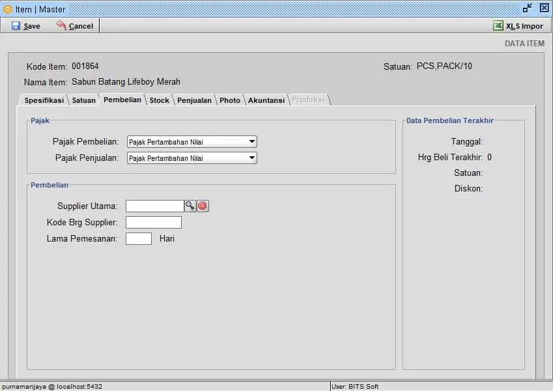Go to the Akuntansi tab
Screen dimensions: 553x392
click(x=266, y=100)
